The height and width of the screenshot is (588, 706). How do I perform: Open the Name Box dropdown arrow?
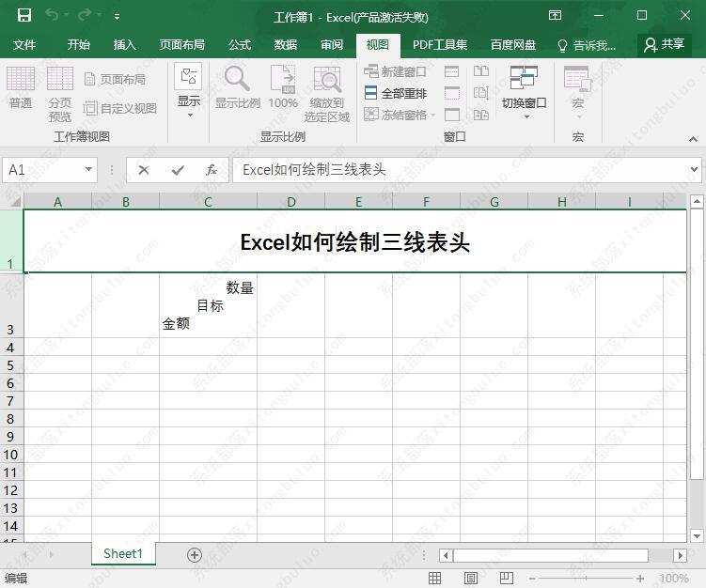click(89, 170)
